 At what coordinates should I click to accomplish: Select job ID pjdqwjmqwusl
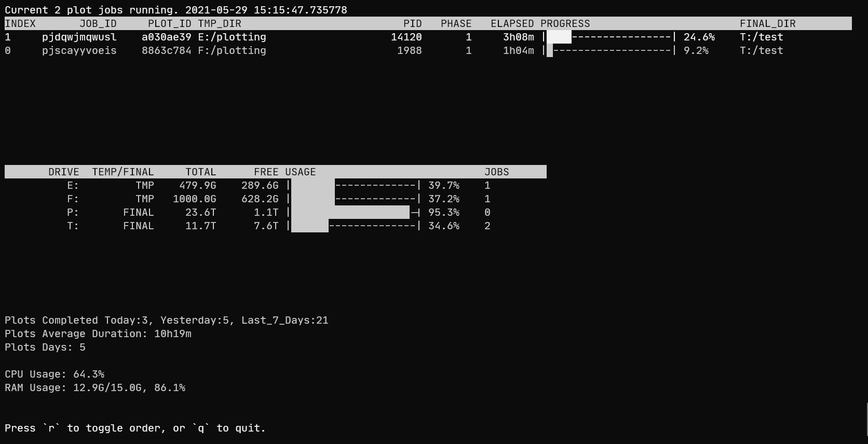click(x=79, y=37)
